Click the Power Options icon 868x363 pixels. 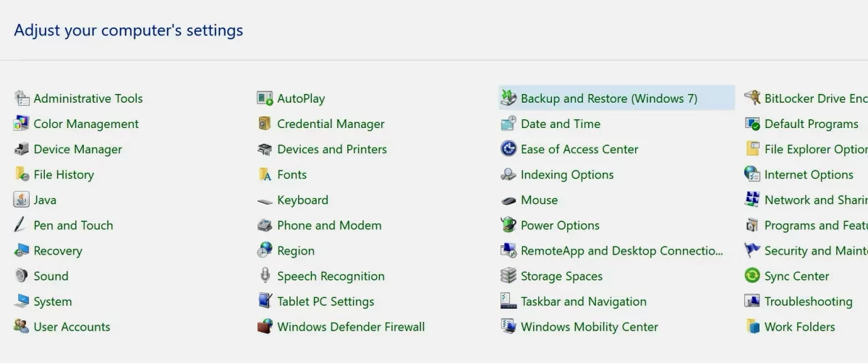tap(509, 225)
